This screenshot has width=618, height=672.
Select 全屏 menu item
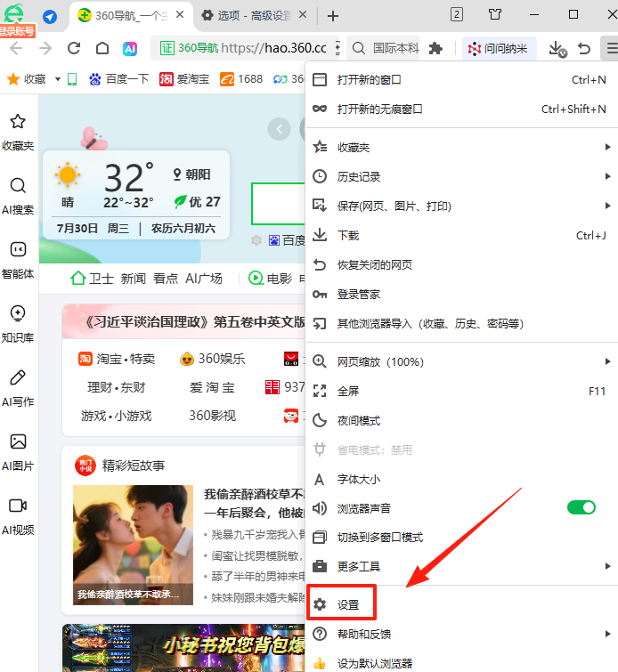click(462, 392)
